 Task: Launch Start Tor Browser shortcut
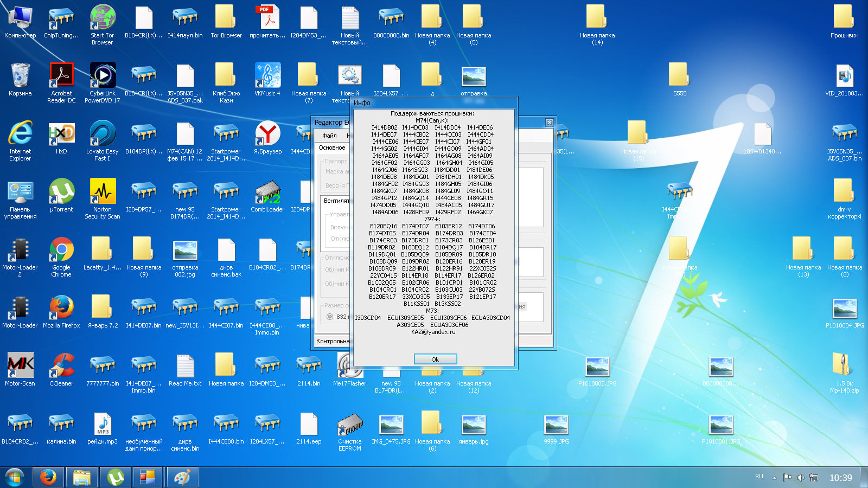coord(103,24)
